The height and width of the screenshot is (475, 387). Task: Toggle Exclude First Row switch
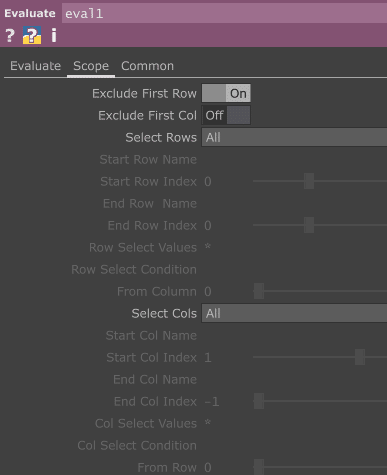pos(226,93)
